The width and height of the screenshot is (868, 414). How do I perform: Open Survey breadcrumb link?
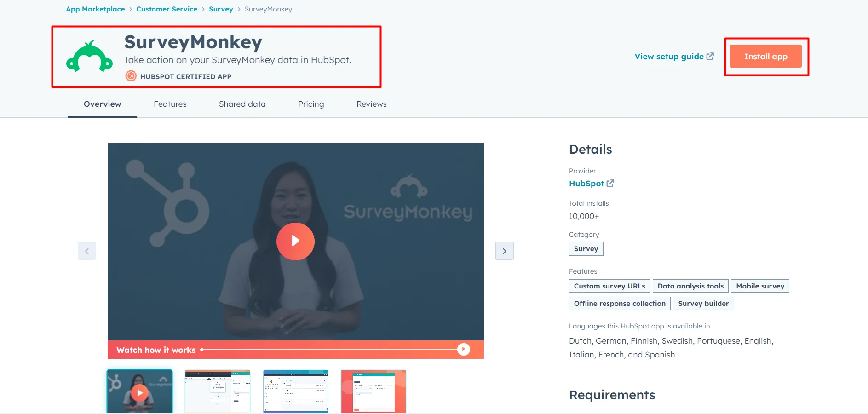pos(221,9)
